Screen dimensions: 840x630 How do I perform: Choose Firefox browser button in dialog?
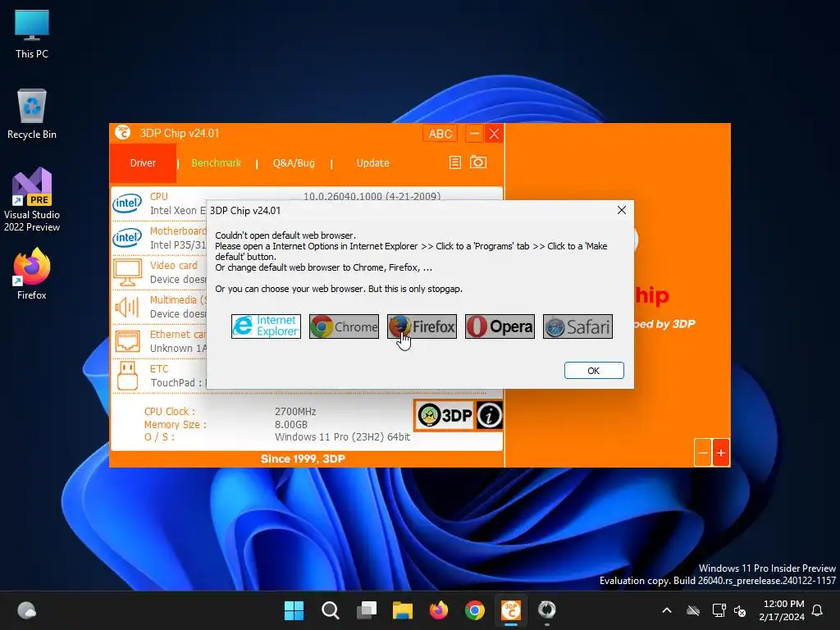click(x=422, y=326)
